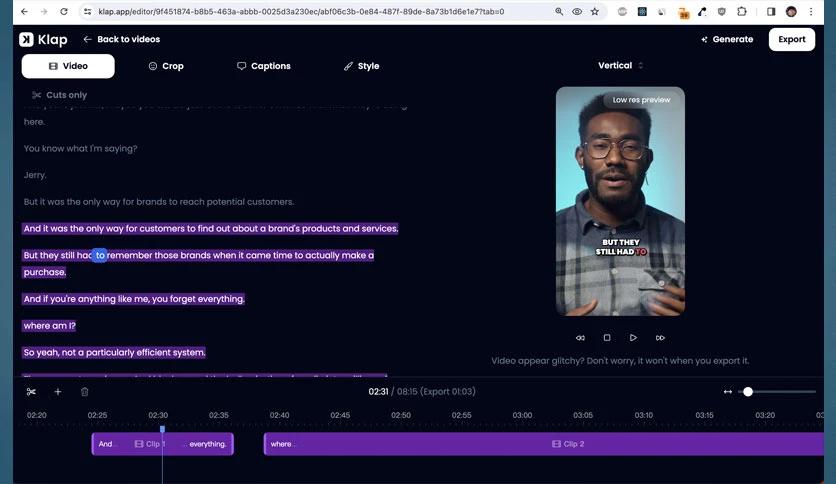The image size is (836, 484).
Task: Delete selection with trash icon
Action: tap(84, 392)
